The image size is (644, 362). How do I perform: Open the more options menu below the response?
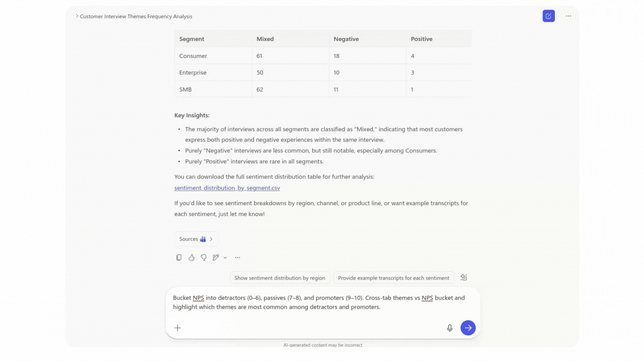pos(237,257)
